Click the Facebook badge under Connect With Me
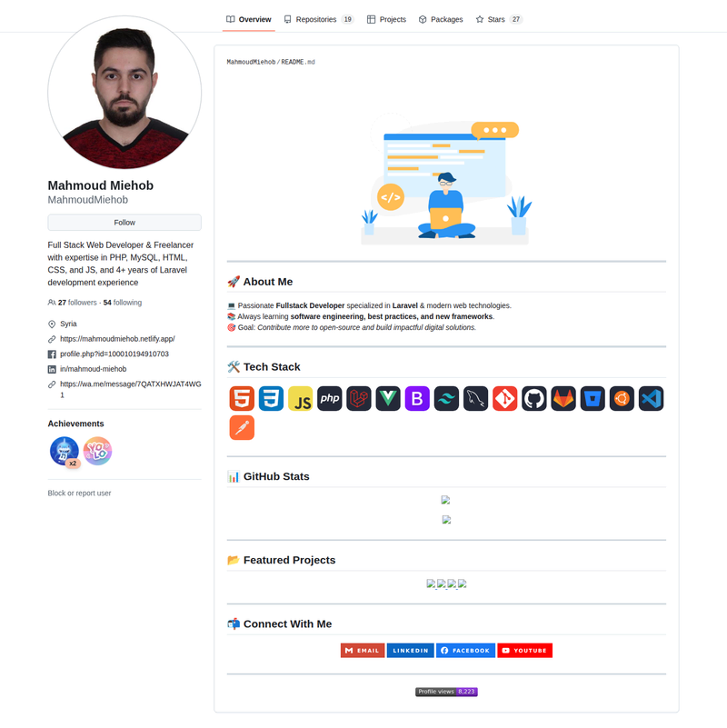The height and width of the screenshot is (728, 727). (x=465, y=651)
